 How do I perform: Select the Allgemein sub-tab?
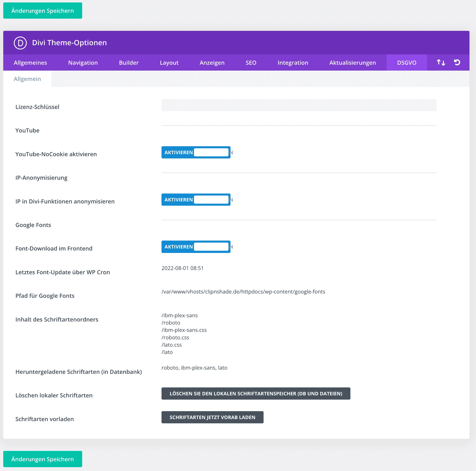(27, 79)
